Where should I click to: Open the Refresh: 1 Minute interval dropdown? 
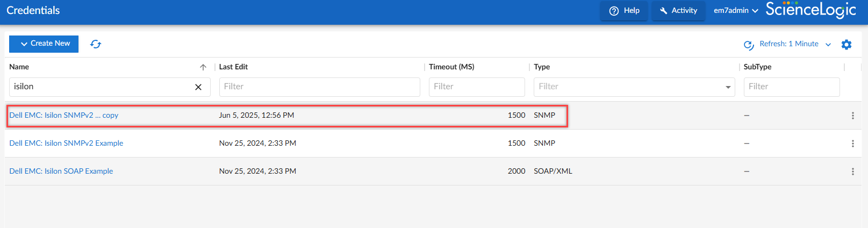pyautogui.click(x=788, y=44)
